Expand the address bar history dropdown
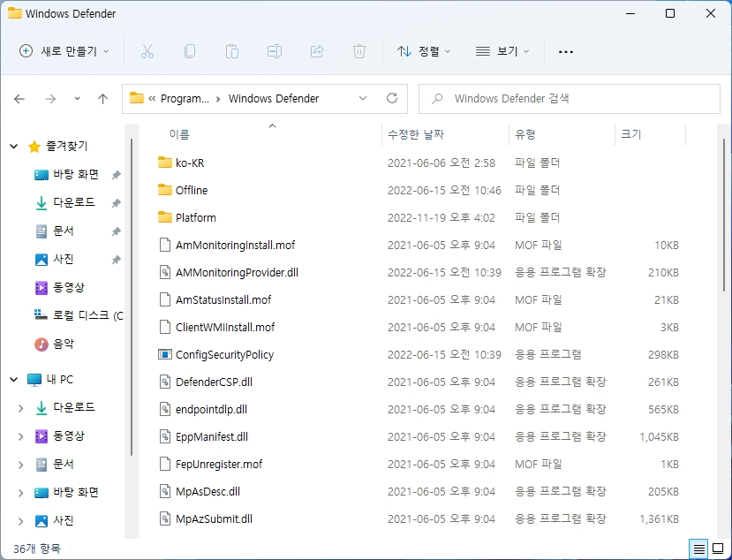 tap(363, 99)
